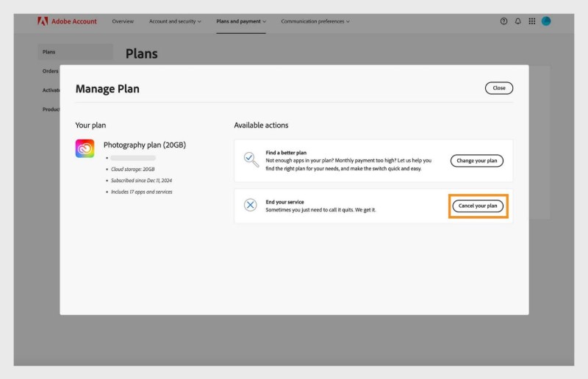The image size is (588, 379).
Task: Select Orders in the sidebar
Action: 50,71
